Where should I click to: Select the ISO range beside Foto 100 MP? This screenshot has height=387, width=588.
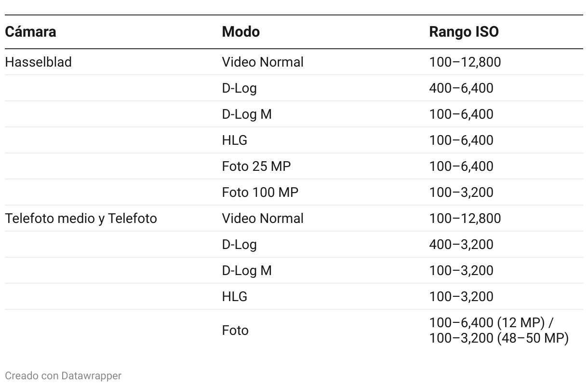coord(461,193)
